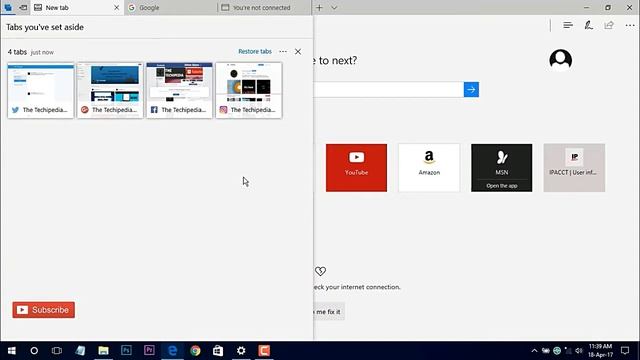Open more options for set-aside tabs

pyautogui.click(x=283, y=51)
